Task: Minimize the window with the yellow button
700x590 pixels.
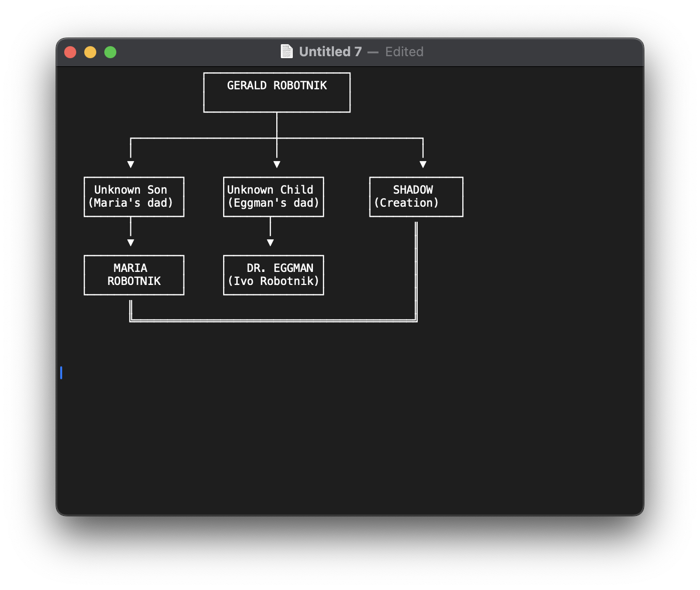Action: (90, 52)
